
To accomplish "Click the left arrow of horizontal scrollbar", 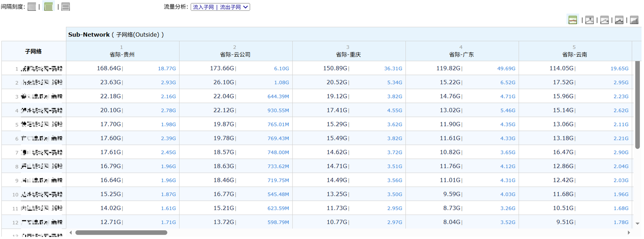I will 71,233.
